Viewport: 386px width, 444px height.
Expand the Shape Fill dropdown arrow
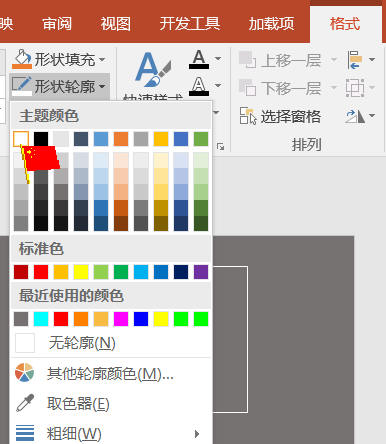(x=102, y=60)
